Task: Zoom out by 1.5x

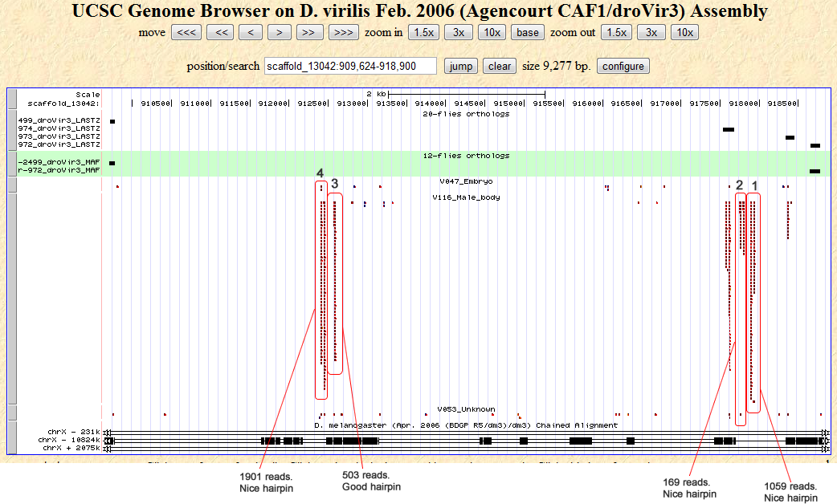Action: [x=616, y=32]
